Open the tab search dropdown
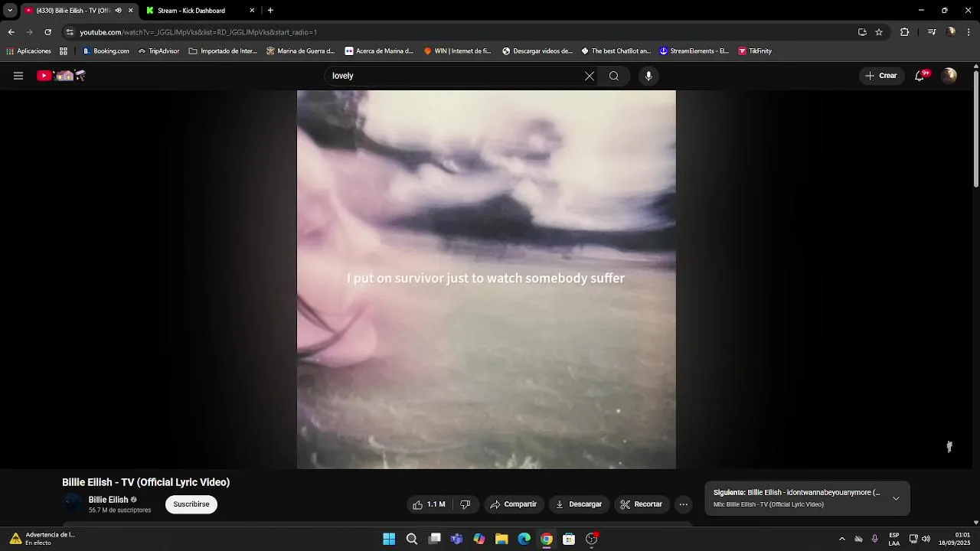The height and width of the screenshot is (551, 980). 10,11
